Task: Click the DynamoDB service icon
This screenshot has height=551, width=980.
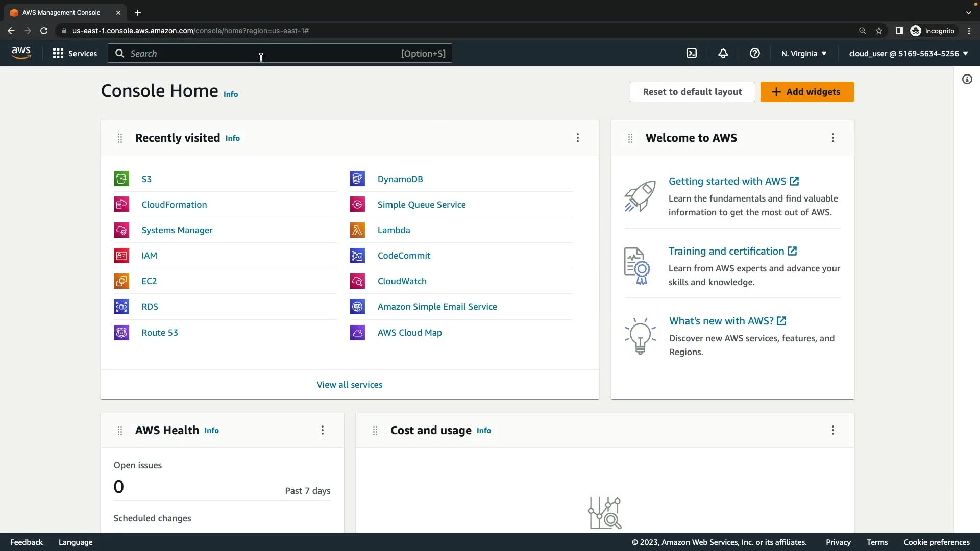Action: (357, 179)
